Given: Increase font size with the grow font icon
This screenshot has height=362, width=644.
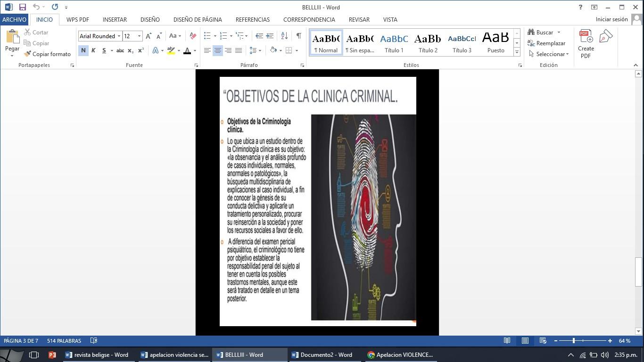Looking at the screenshot, I should pos(149,36).
